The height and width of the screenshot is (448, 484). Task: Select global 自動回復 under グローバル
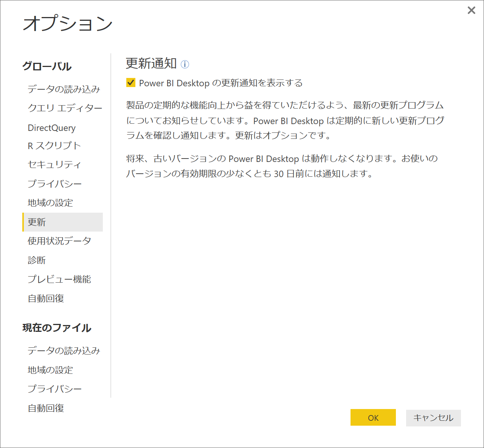click(46, 299)
